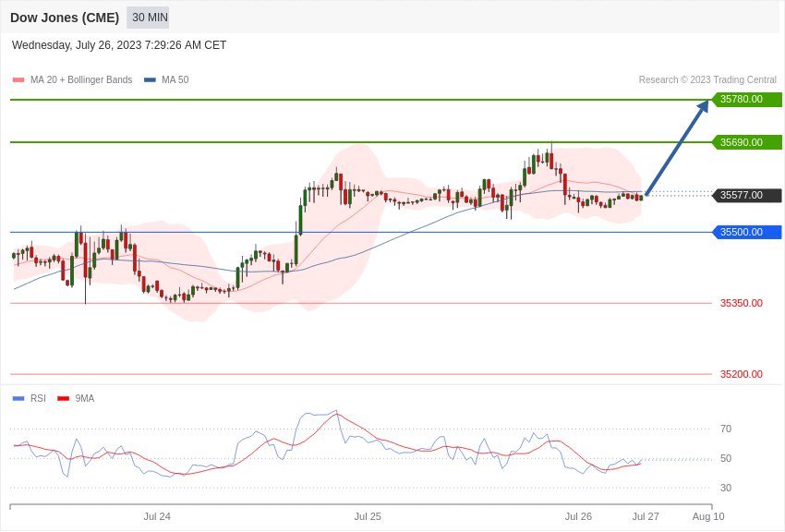Click the 35200.00 red support label
785x532 pixels.
point(742,374)
